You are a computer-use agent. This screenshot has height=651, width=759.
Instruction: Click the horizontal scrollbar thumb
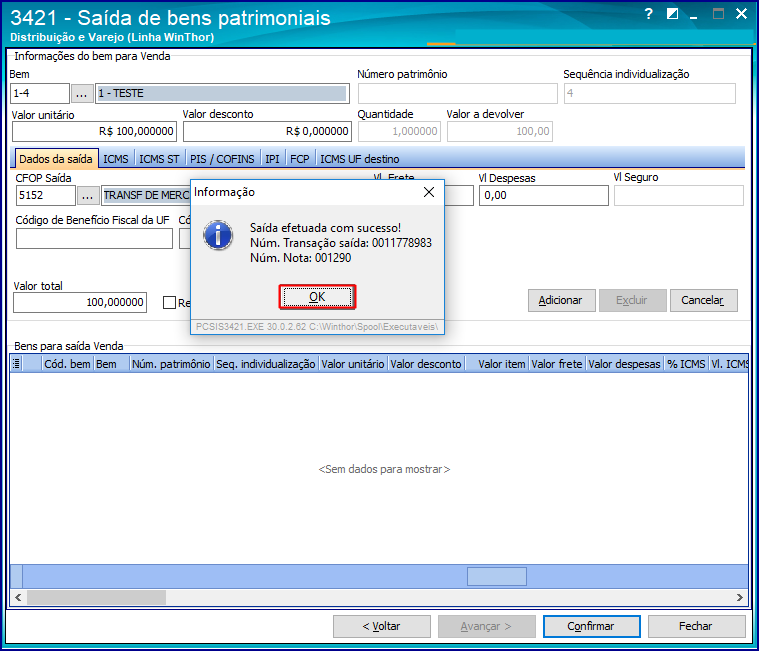[x=96, y=597]
